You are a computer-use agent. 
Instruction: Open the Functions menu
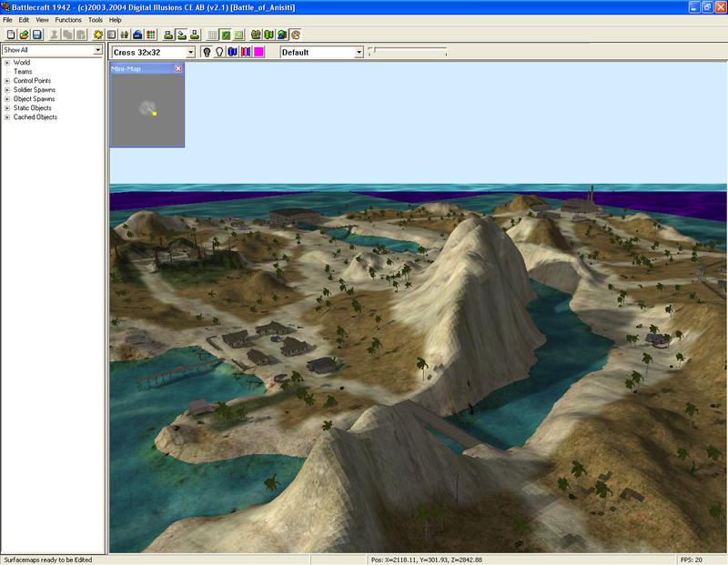pos(68,20)
